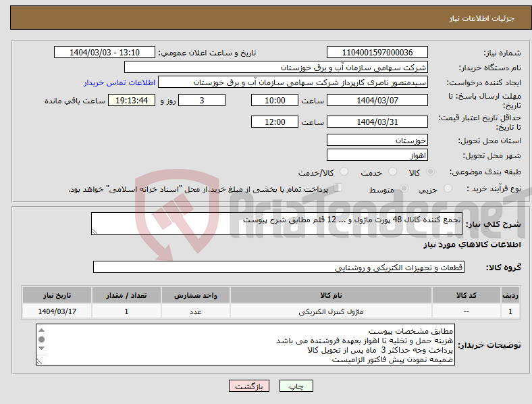The image size is (532, 404).
Task: Click the buyer notes scrollbar thumb
Action: pyautogui.click(x=41, y=340)
